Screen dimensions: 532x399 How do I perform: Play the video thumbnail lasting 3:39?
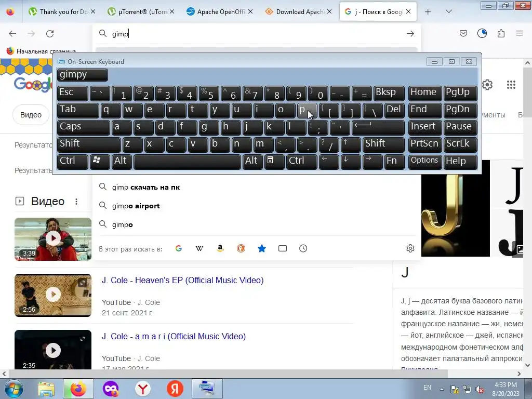click(53, 239)
